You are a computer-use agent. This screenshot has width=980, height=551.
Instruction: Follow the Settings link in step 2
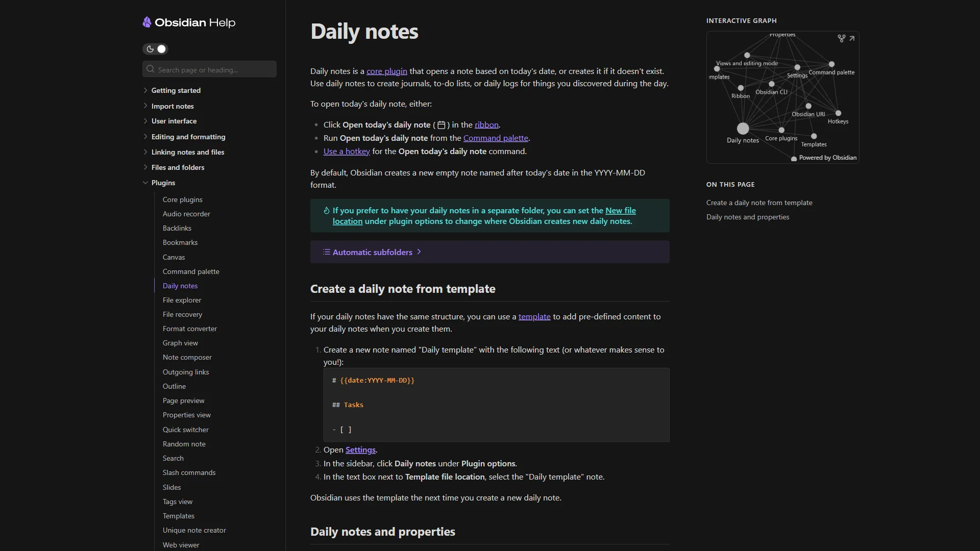click(x=360, y=450)
